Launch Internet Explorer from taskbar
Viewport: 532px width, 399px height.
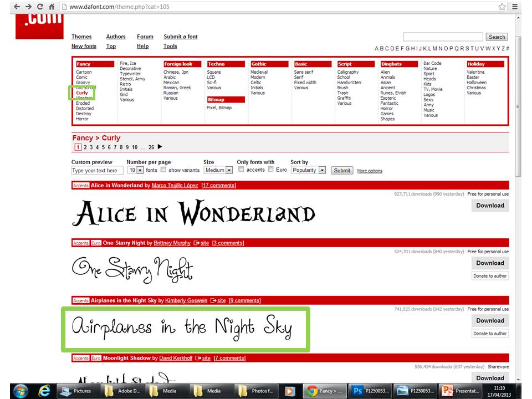point(44,391)
